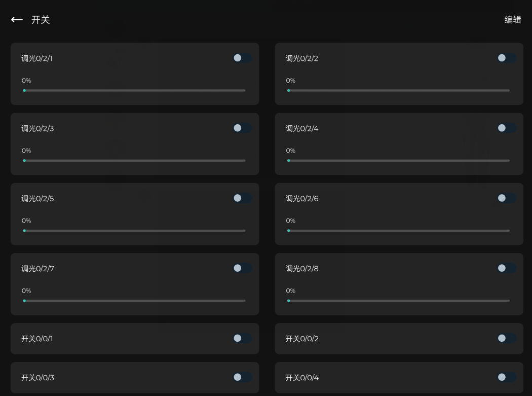Switch on 开关0/0/1
532x396 pixels.
coord(242,338)
